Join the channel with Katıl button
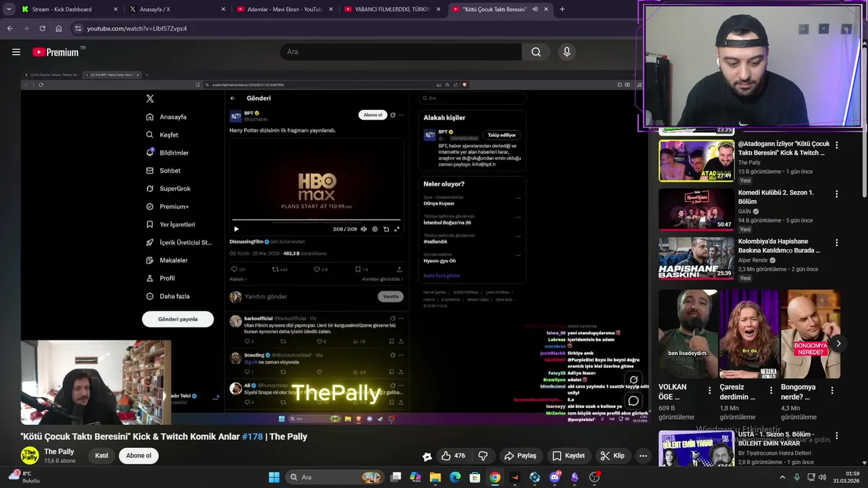This screenshot has width=868, height=488. tap(102, 455)
